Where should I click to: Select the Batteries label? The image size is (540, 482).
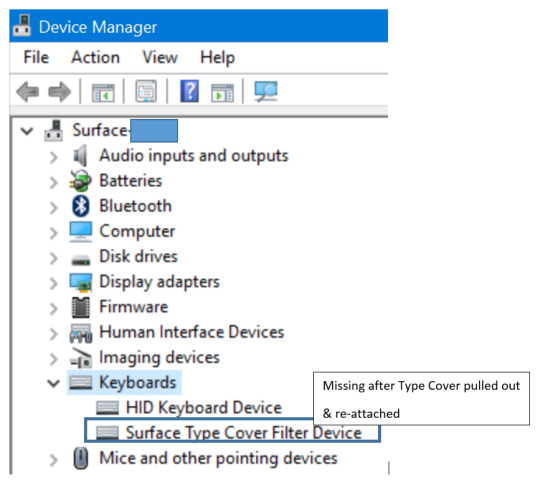[x=131, y=181]
